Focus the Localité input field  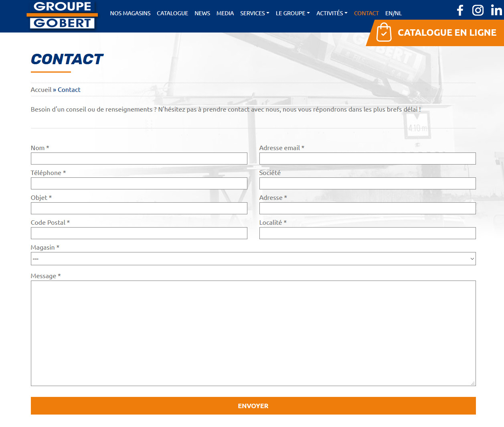368,233
